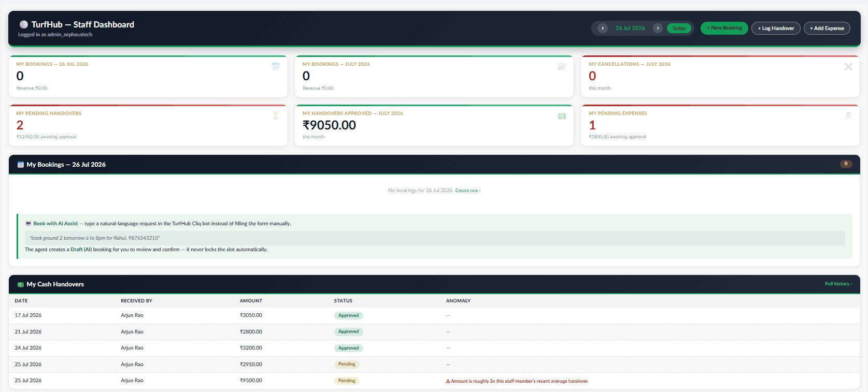Click amount ₹9500.00

point(251,381)
